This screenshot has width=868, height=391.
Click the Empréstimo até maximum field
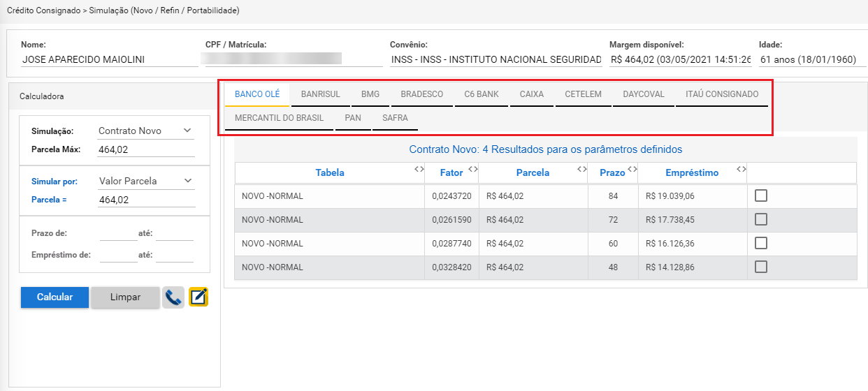[175, 256]
